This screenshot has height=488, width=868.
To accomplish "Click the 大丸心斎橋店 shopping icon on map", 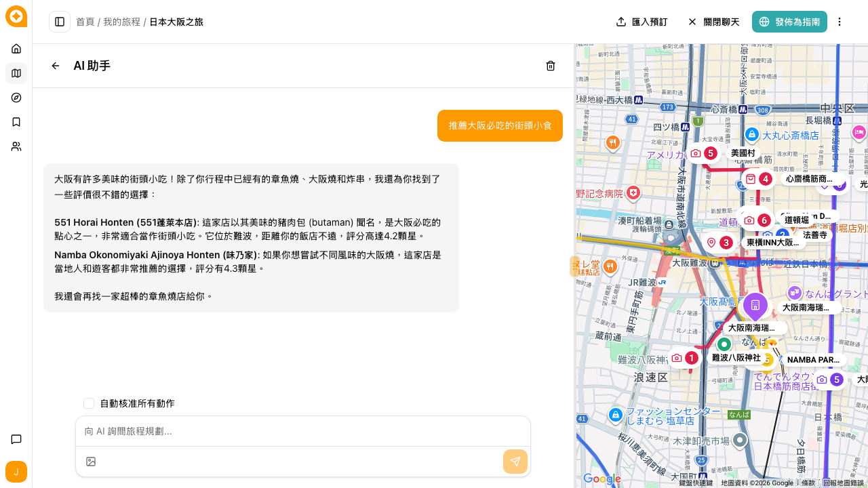I will pyautogui.click(x=751, y=135).
